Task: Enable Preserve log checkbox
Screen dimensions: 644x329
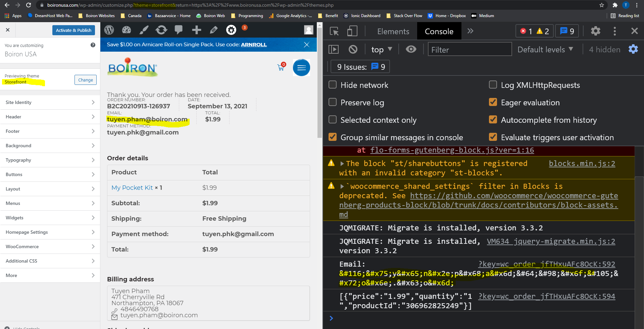Action: (333, 102)
